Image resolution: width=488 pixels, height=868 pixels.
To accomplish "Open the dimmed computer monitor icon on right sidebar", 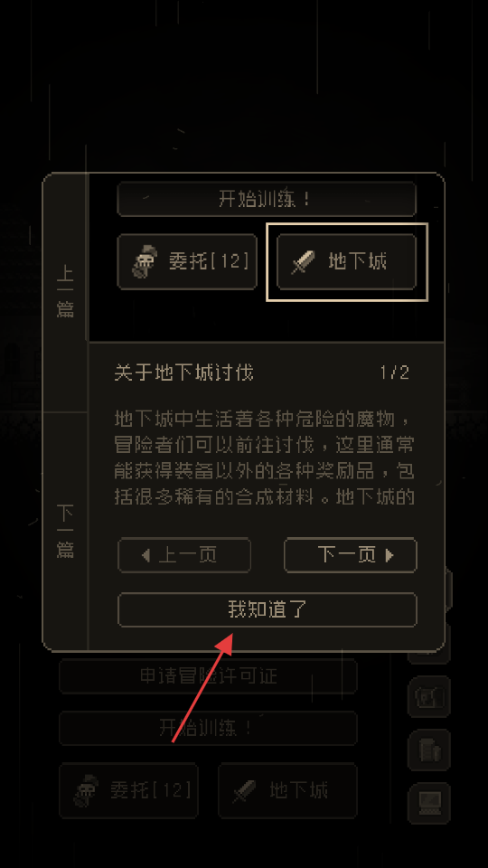I will 428,803.
